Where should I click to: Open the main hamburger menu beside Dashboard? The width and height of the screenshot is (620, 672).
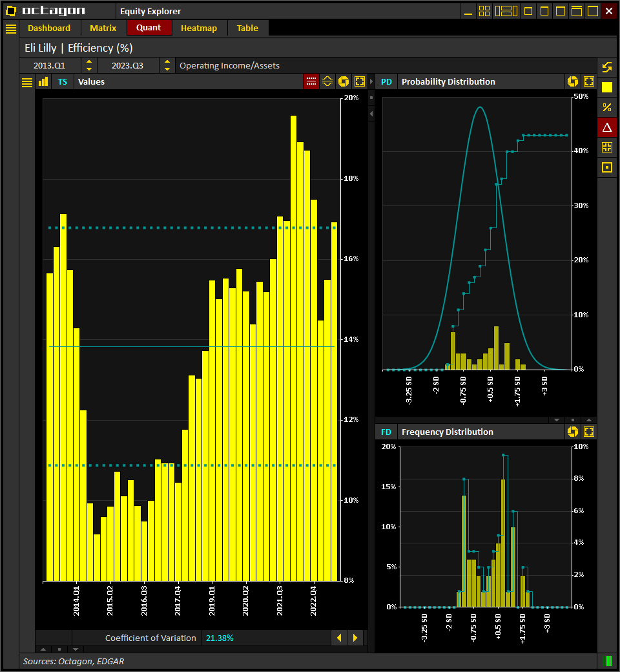11,28
